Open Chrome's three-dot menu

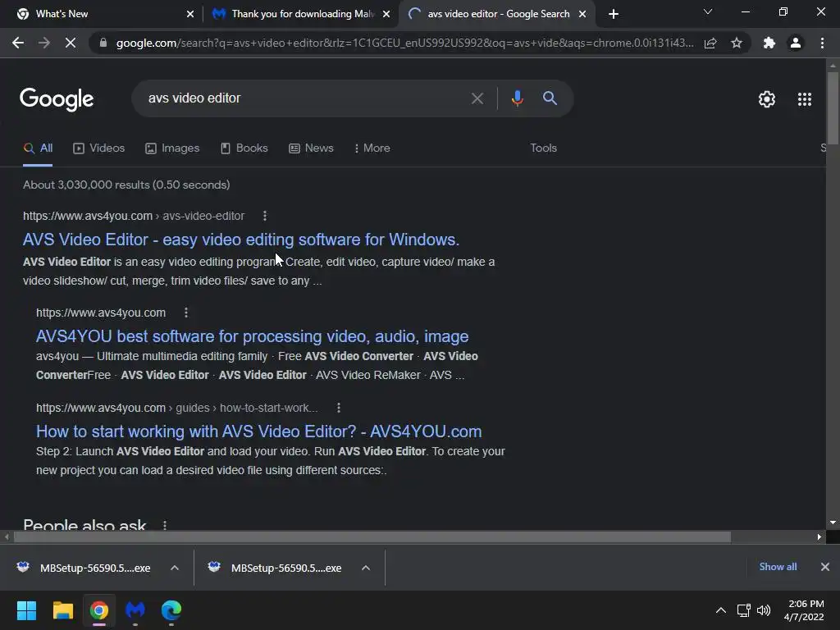coord(822,43)
